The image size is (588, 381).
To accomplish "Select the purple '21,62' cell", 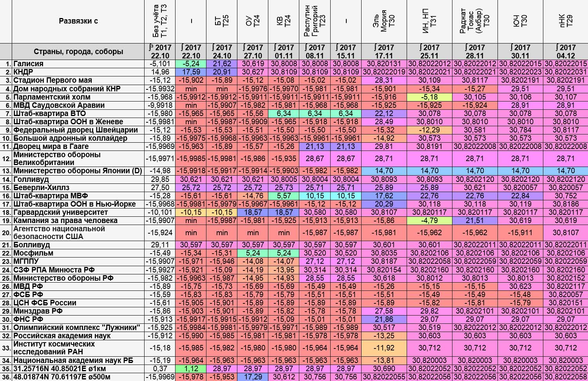I will click(222, 63).
